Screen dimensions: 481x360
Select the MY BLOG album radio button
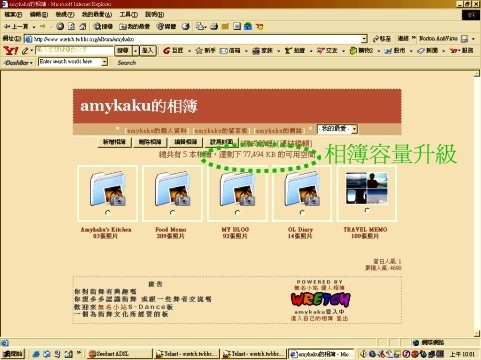coord(237,212)
